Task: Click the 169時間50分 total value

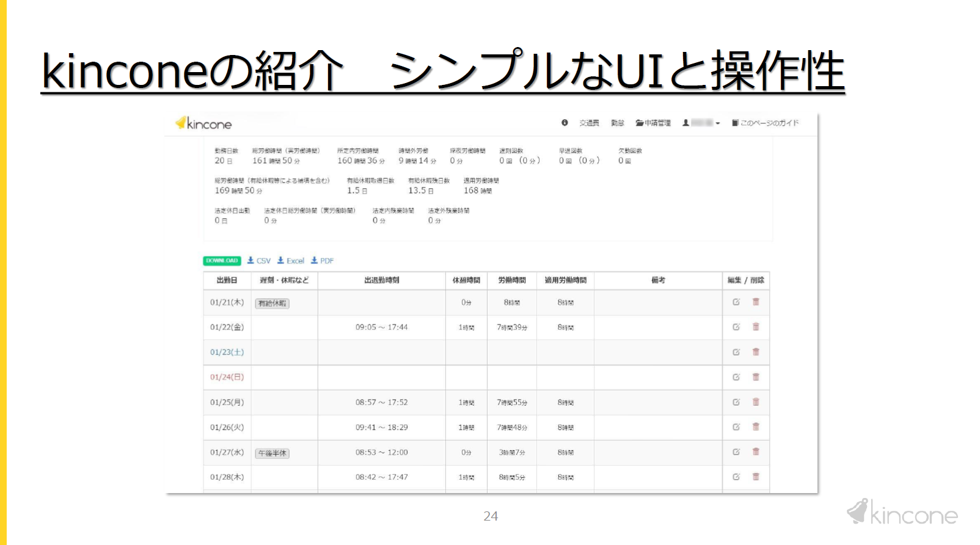Action: 238,191
